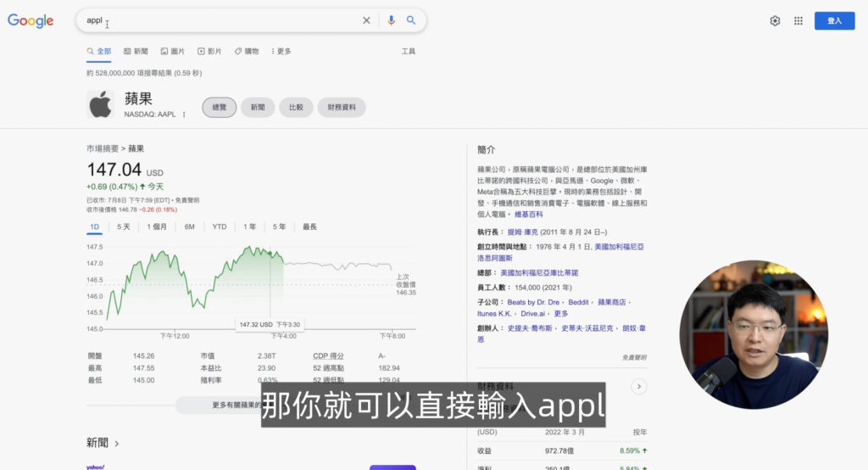Click the 登入 sign-in button
This screenshot has width=868, height=470.
[834, 21]
